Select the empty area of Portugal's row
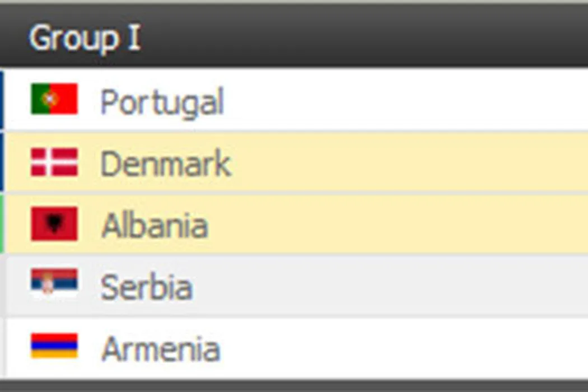The height and width of the screenshot is (392, 588). pos(403,100)
